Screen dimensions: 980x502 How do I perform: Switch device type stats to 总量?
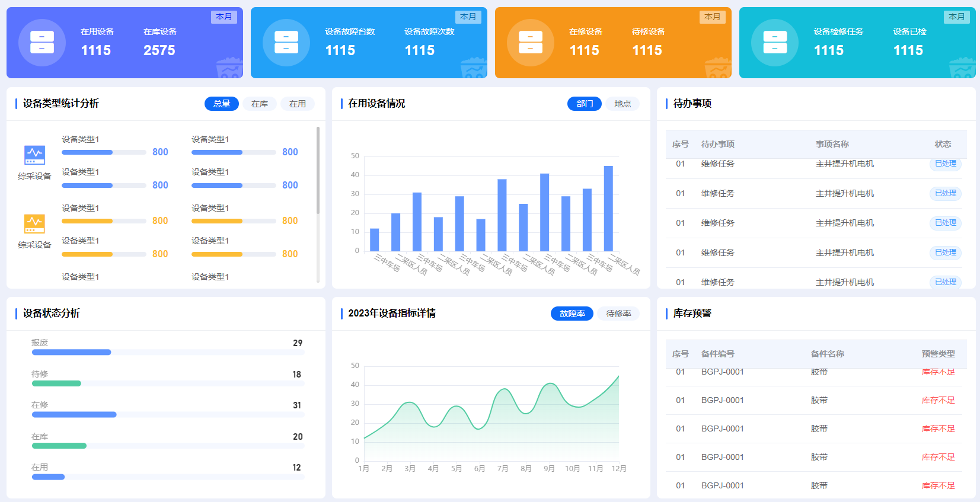222,104
